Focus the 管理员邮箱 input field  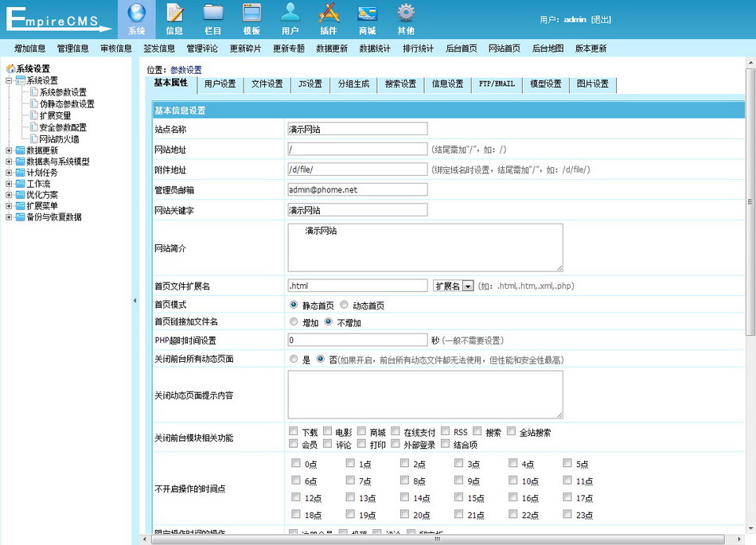tap(357, 189)
